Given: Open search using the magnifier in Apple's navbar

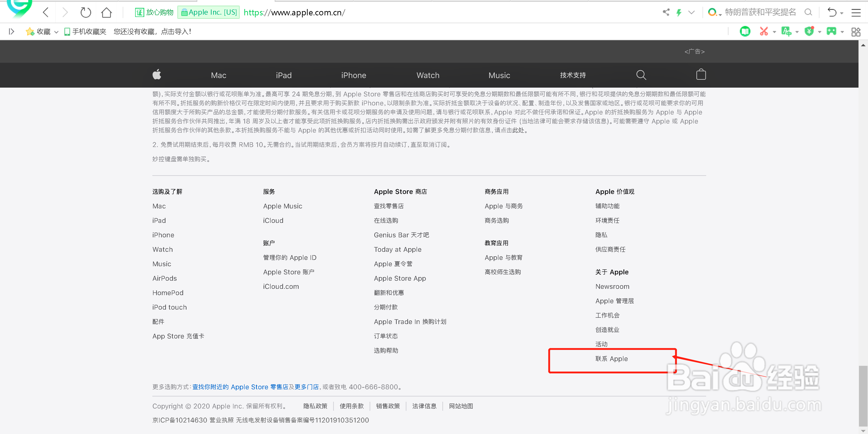Looking at the screenshot, I should click(x=641, y=75).
